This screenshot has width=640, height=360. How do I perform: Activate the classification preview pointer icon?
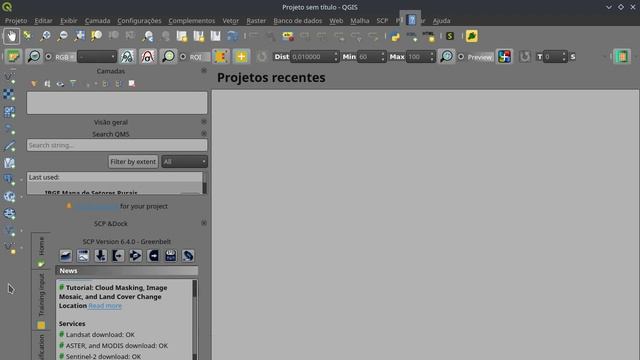click(504, 56)
